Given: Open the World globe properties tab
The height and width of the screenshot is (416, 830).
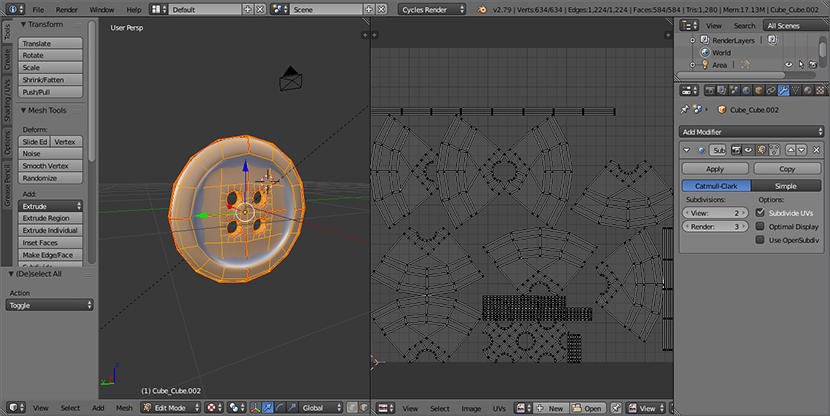Looking at the screenshot, I should [746, 91].
